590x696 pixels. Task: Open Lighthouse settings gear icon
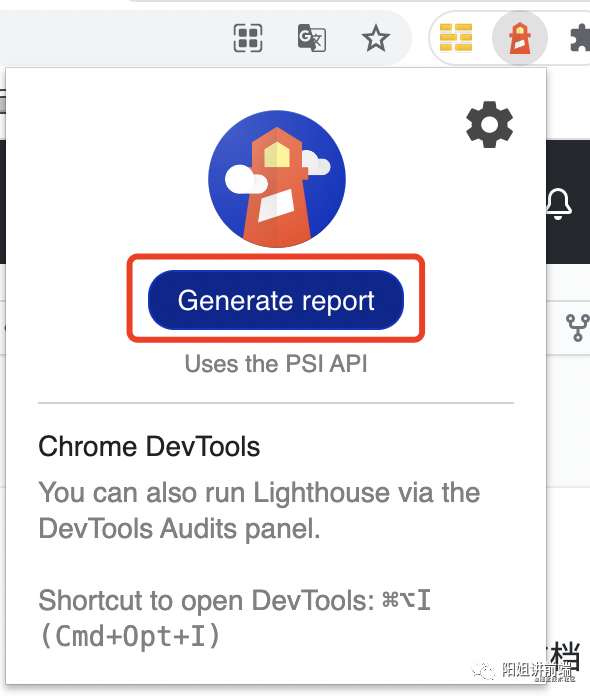click(489, 124)
